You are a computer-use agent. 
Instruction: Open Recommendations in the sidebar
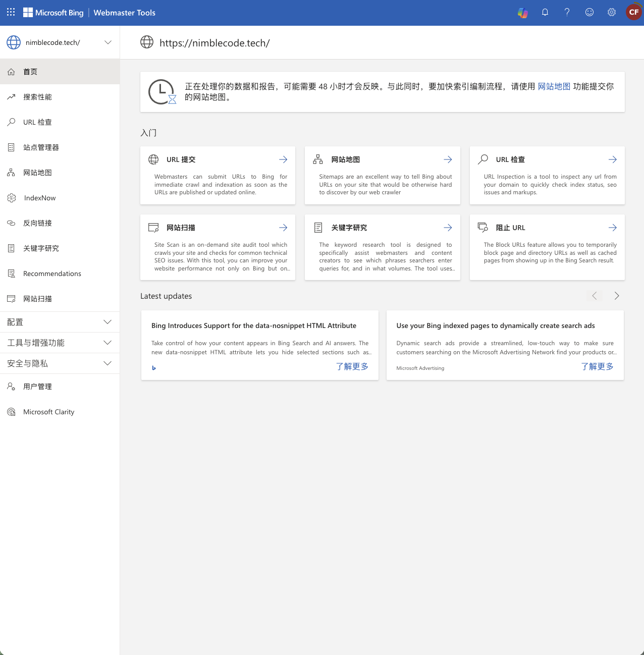[x=52, y=274]
